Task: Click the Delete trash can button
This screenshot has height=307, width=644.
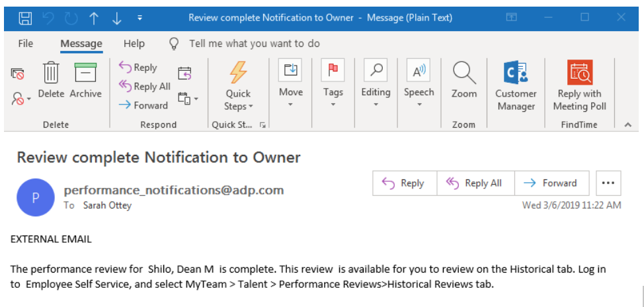Action: (52, 81)
